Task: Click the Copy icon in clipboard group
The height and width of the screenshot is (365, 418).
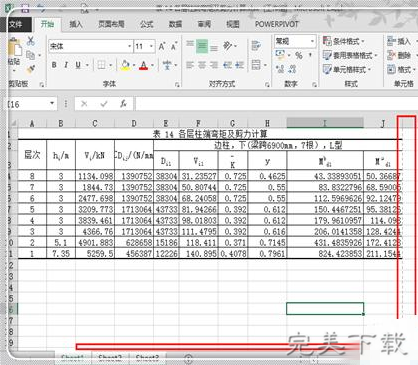Action: tap(30, 55)
